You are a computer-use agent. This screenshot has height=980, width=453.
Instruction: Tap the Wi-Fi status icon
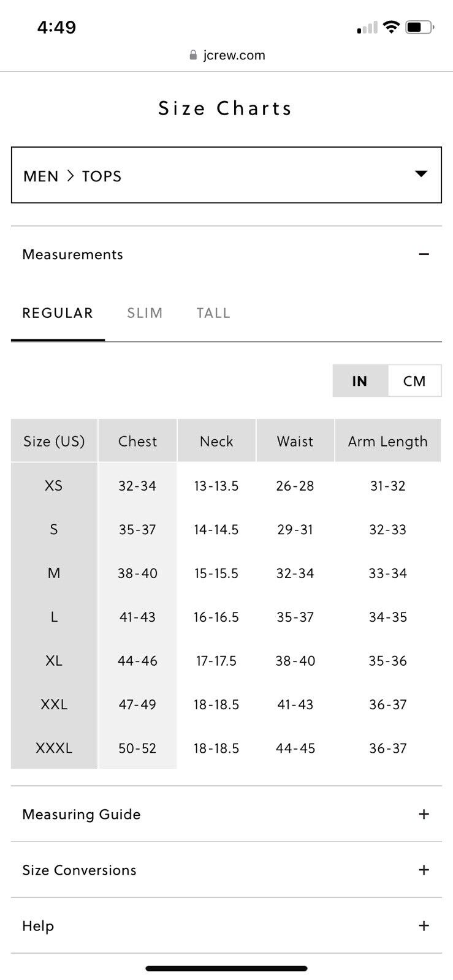point(391,27)
